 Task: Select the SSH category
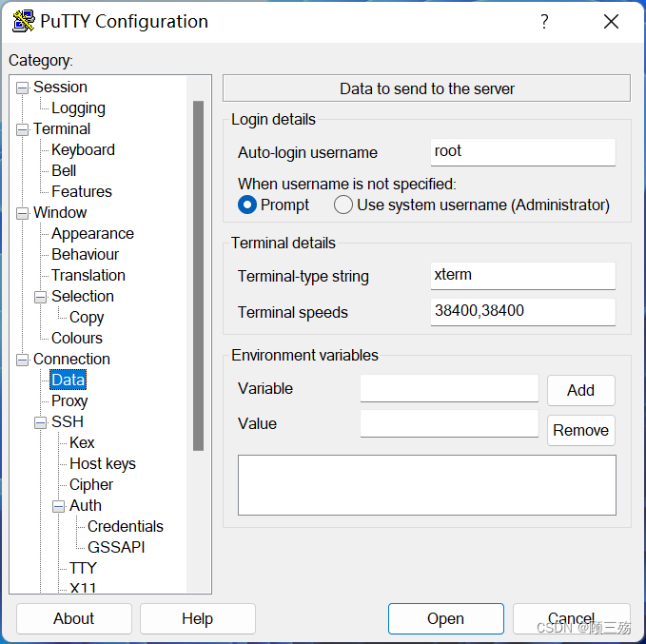[68, 422]
